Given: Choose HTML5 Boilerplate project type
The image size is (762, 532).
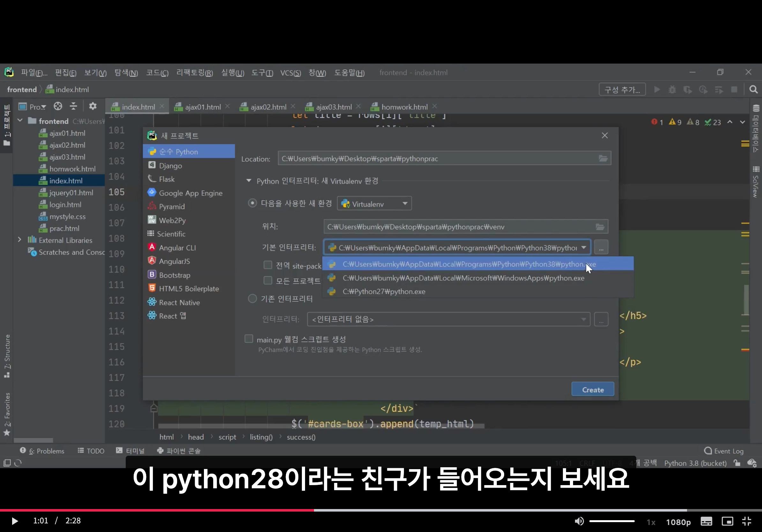Looking at the screenshot, I should pos(189,289).
